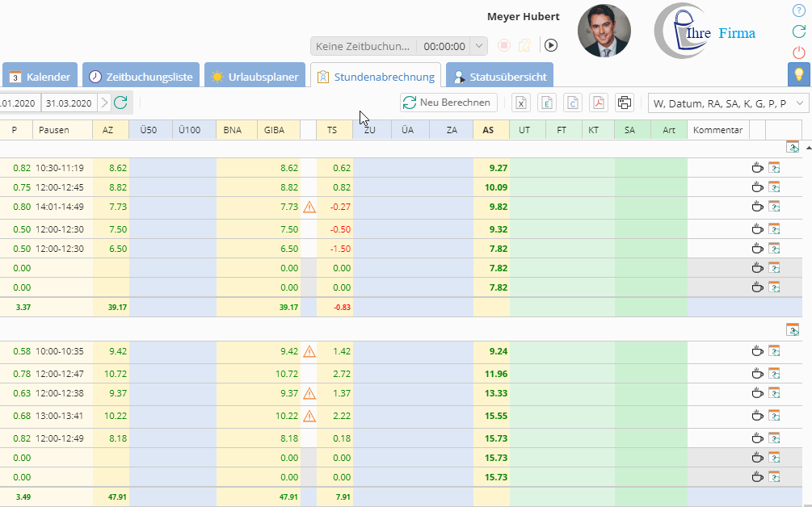This screenshot has height=507, width=812.
Task: Click the Kalender tab
Action: [x=40, y=78]
